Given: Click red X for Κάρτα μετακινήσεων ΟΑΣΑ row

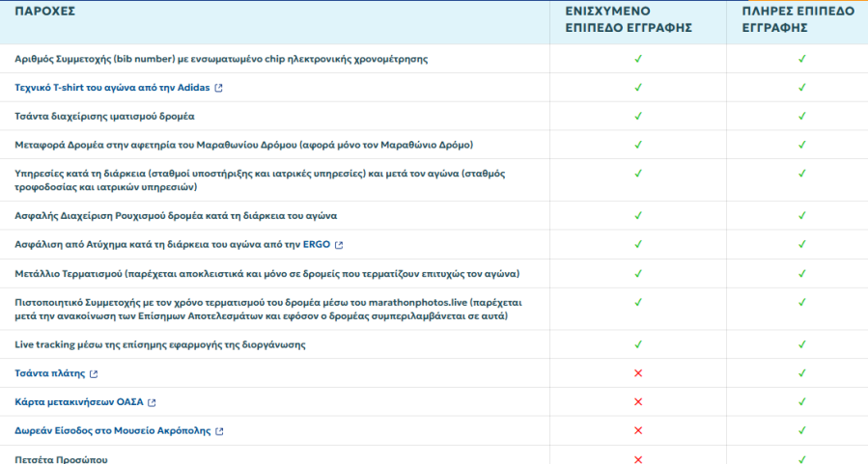Looking at the screenshot, I should (637, 402).
